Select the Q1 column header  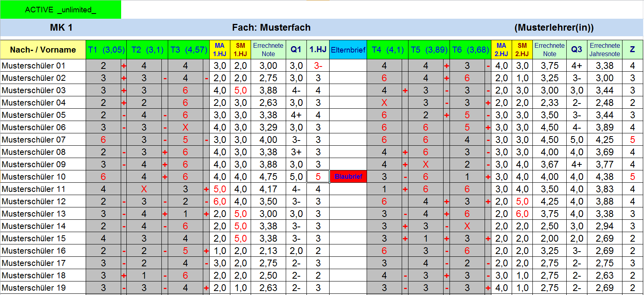pyautogui.click(x=296, y=50)
